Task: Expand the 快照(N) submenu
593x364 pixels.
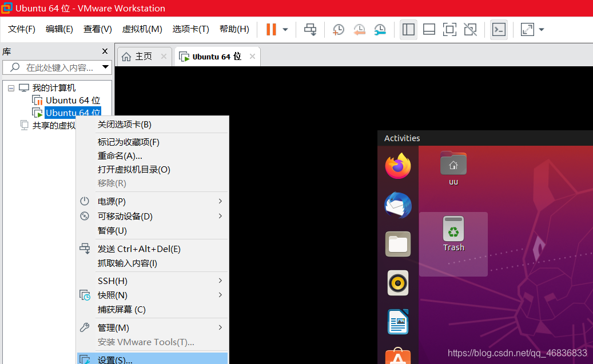Action: click(x=153, y=295)
